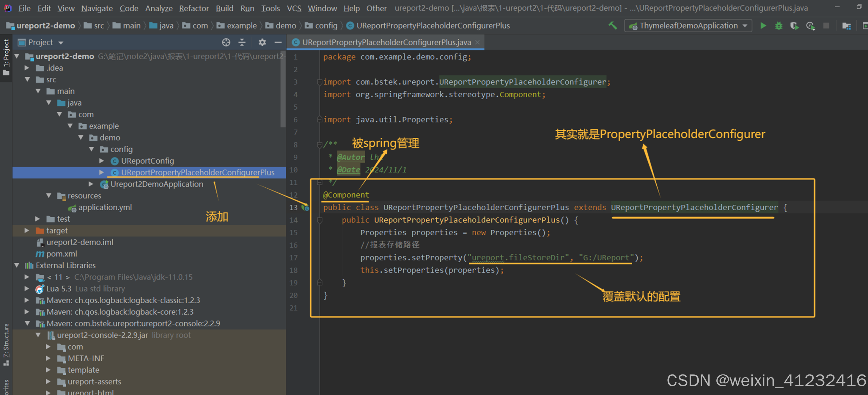Expand the target folder

(27, 231)
